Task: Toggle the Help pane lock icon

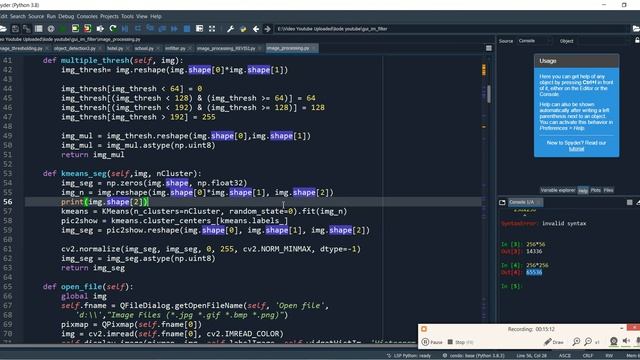Action: click(637, 40)
